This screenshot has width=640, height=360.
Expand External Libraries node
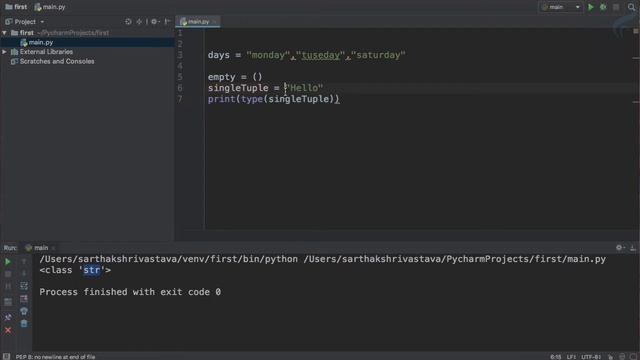pyautogui.click(x=4, y=52)
